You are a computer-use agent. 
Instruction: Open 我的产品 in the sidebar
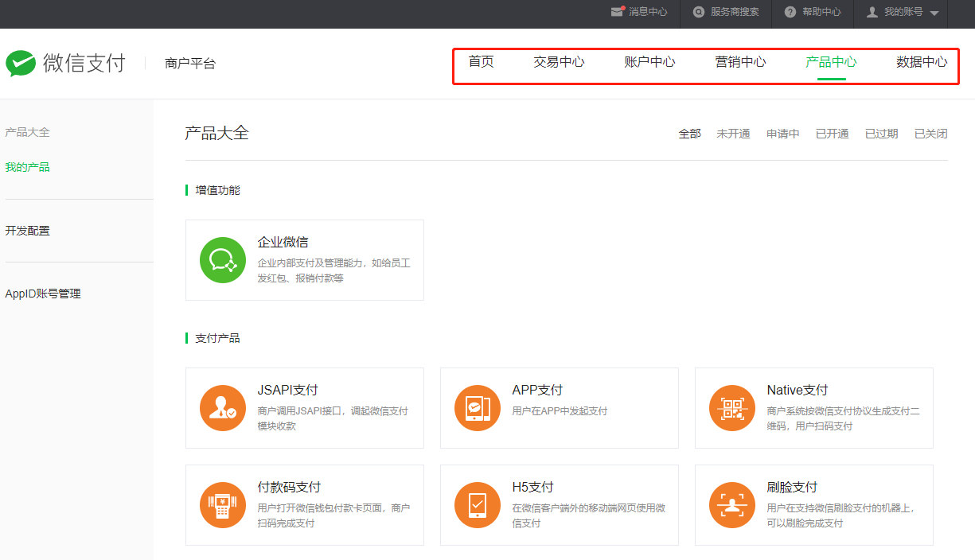click(x=28, y=167)
